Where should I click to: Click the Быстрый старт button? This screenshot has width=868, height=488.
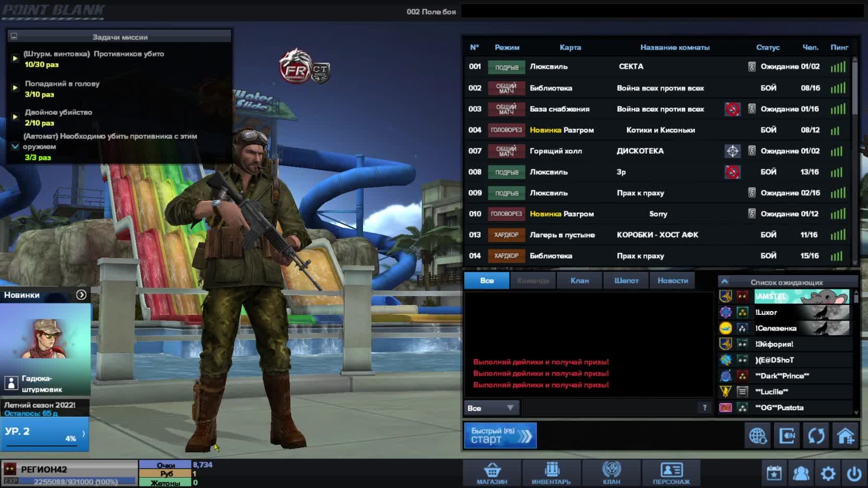tap(500, 435)
